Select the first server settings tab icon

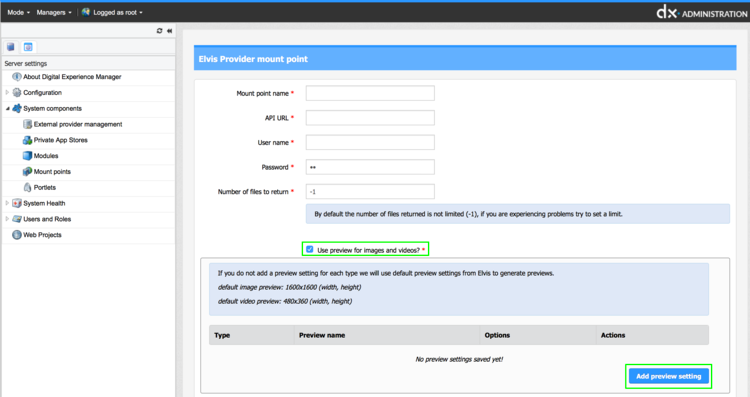11,47
